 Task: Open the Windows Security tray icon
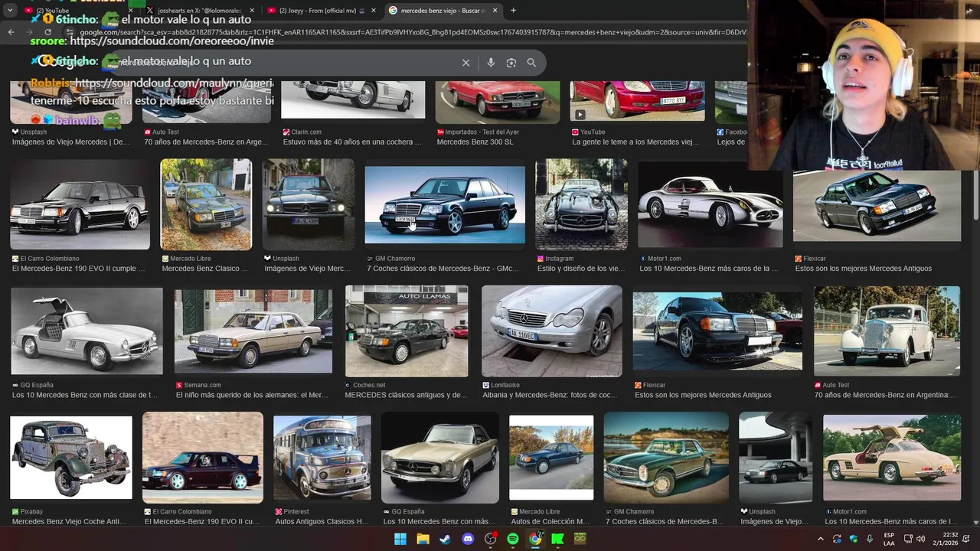coord(854,539)
